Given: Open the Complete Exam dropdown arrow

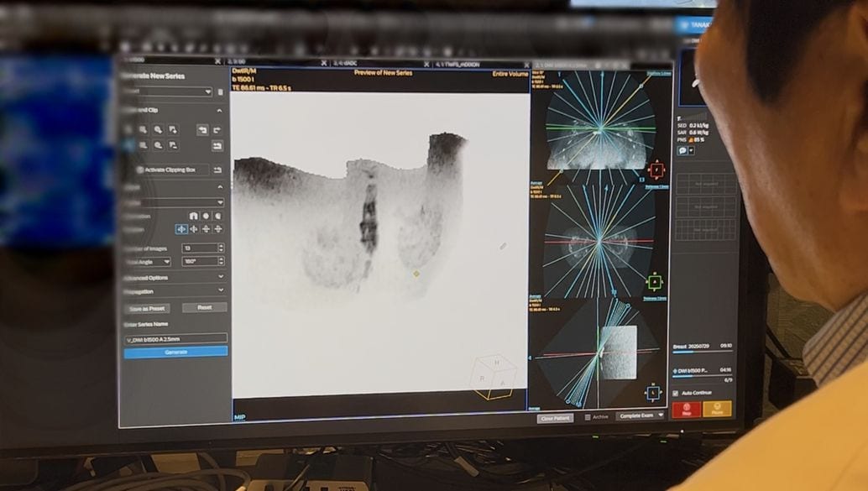Looking at the screenshot, I should tap(660, 415).
